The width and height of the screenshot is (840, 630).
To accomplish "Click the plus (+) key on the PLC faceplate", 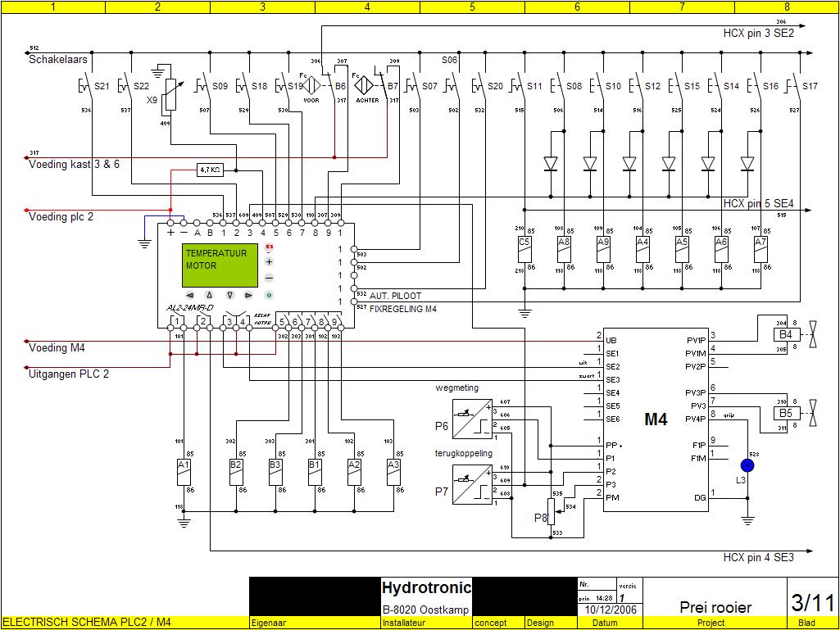I will [x=269, y=261].
